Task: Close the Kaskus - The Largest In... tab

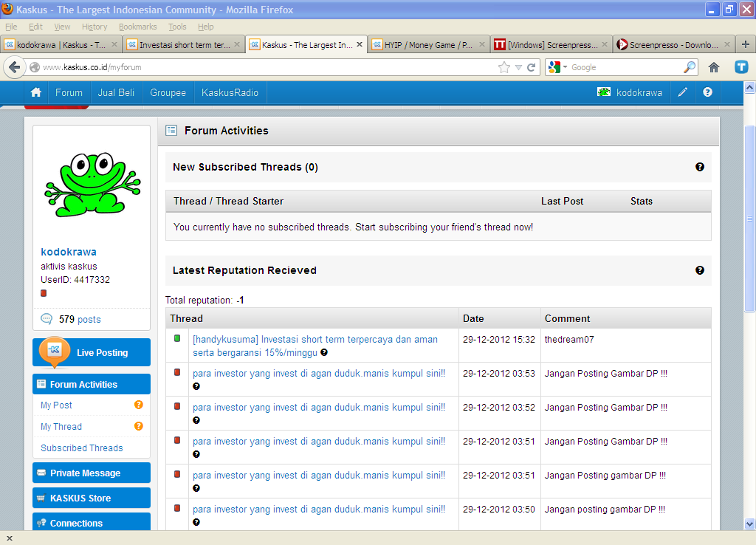Action: pyautogui.click(x=360, y=44)
